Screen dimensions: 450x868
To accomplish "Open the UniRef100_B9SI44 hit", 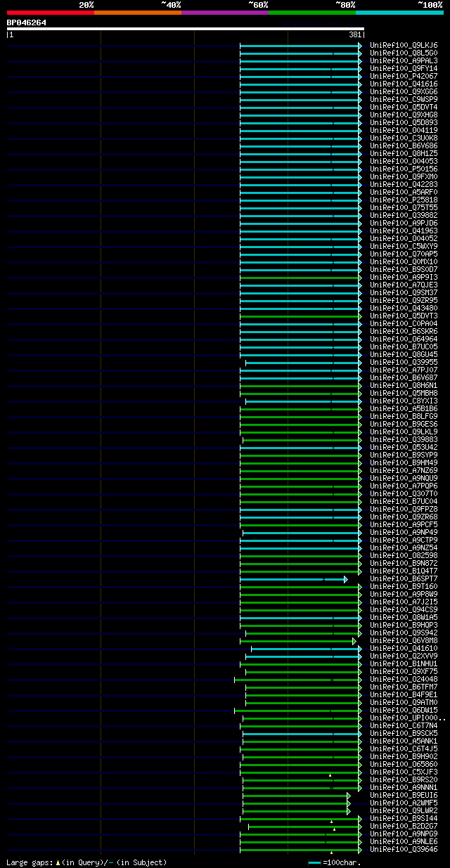I will click(405, 818).
